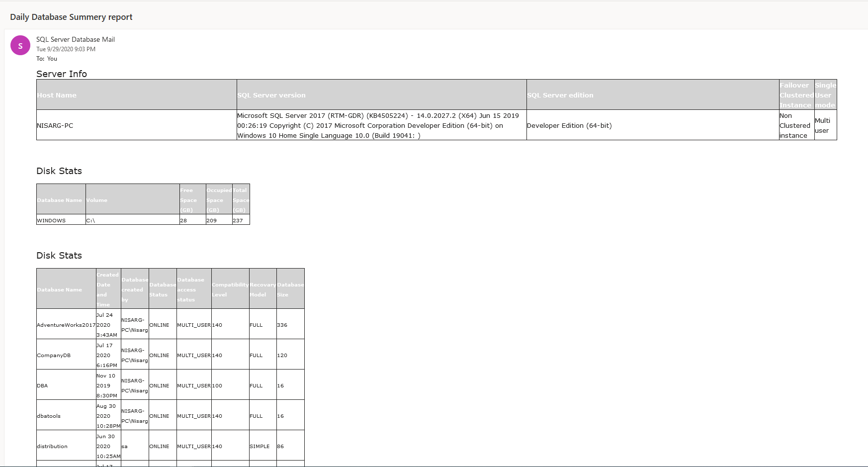Viewport: 868px width, 467px height.
Task: Click the 'Database Status' column header
Action: [163, 289]
